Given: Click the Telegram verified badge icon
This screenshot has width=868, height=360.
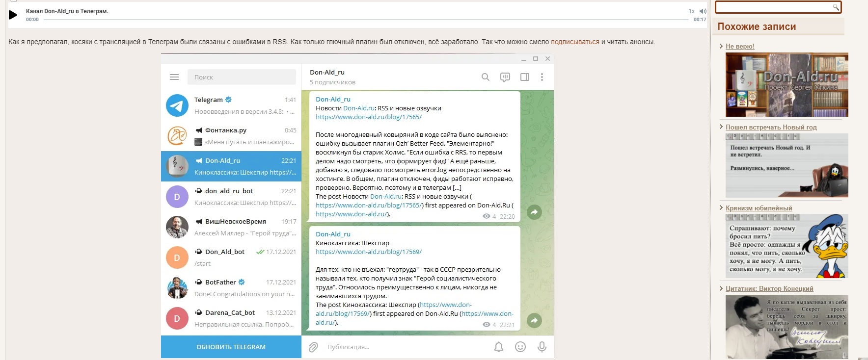Looking at the screenshot, I should [228, 100].
